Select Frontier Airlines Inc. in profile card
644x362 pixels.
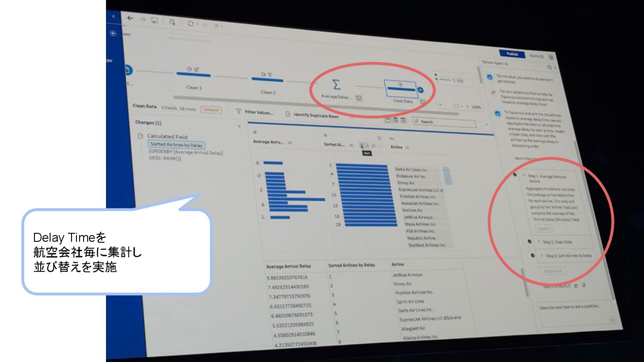(x=418, y=196)
